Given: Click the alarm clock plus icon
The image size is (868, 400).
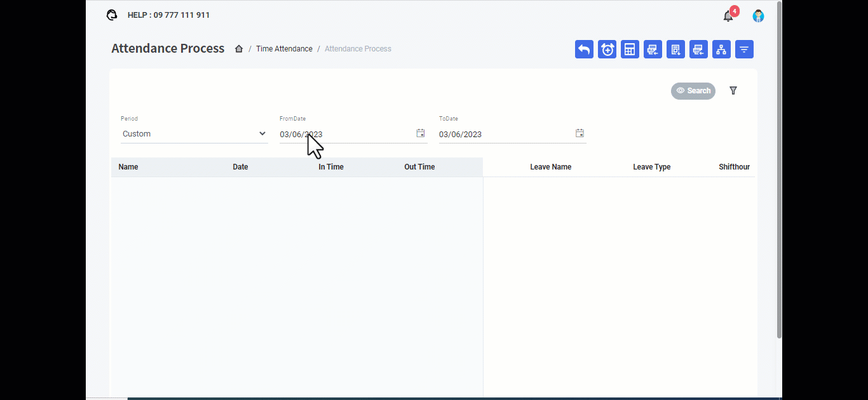Looking at the screenshot, I should click(x=607, y=50).
